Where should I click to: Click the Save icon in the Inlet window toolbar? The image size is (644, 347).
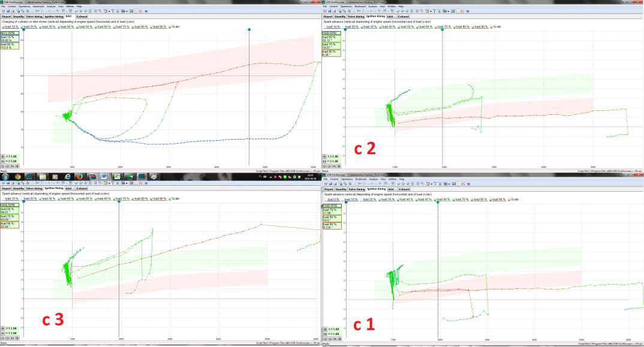pos(8,11)
